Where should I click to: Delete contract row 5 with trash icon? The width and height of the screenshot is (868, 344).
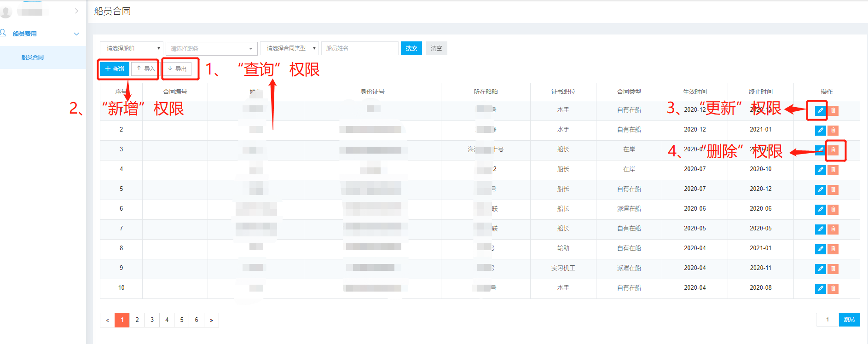(x=833, y=189)
